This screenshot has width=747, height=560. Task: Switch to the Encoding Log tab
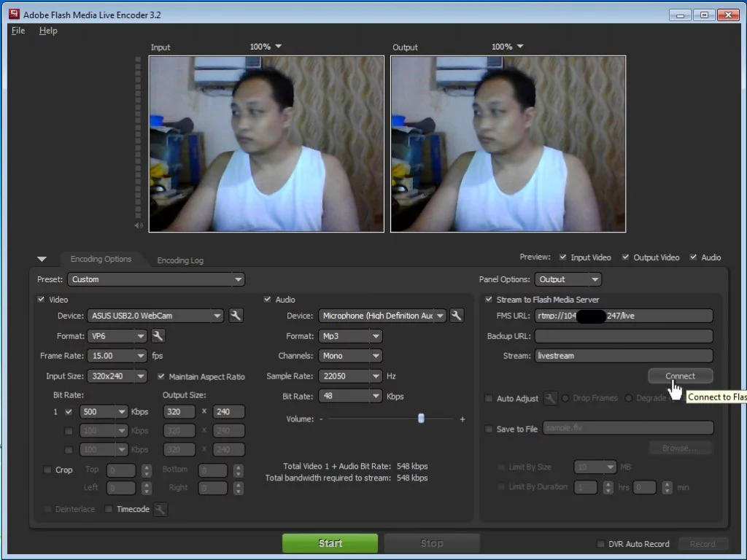180,260
